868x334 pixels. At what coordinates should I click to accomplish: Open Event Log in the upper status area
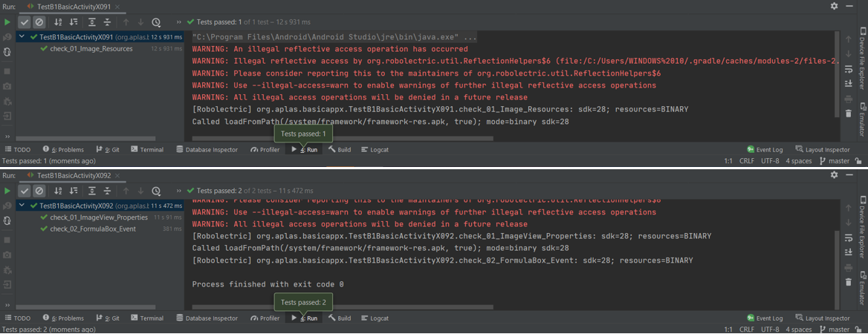765,149
